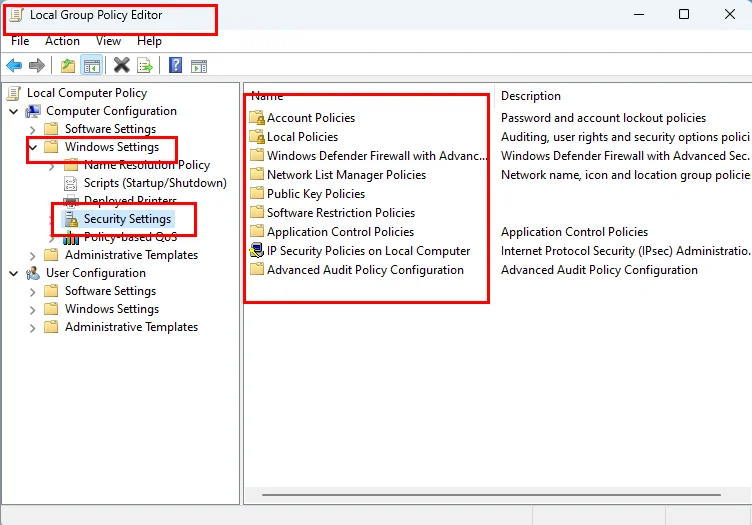Open Help via question mark icon
The height and width of the screenshot is (525, 752).
pos(176,65)
